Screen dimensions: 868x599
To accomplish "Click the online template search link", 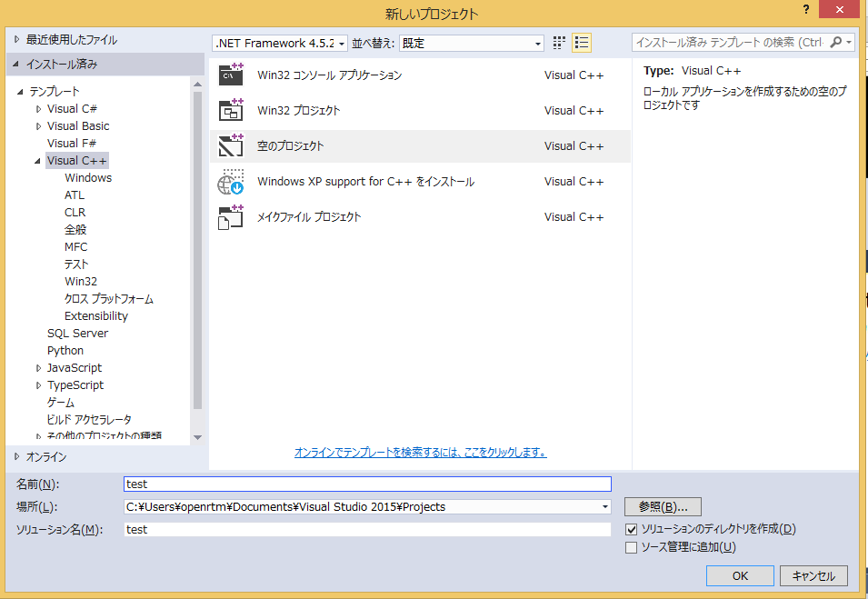I will [x=420, y=453].
